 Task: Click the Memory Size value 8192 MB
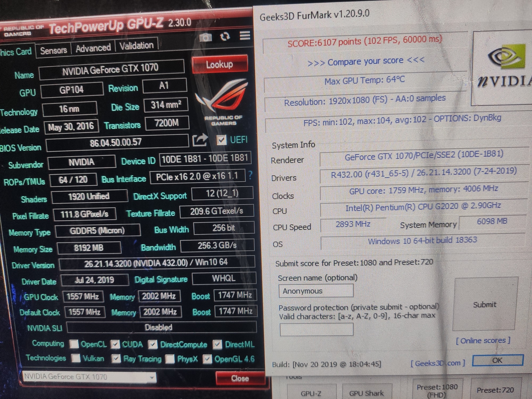[89, 248]
